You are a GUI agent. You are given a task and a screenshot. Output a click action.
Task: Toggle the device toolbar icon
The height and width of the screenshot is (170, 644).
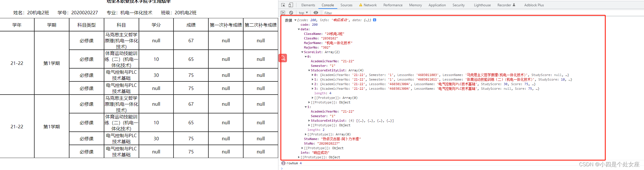[290, 5]
